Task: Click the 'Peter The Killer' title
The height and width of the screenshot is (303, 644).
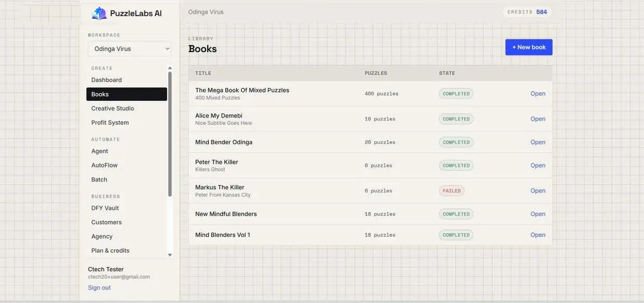Action: 217,162
